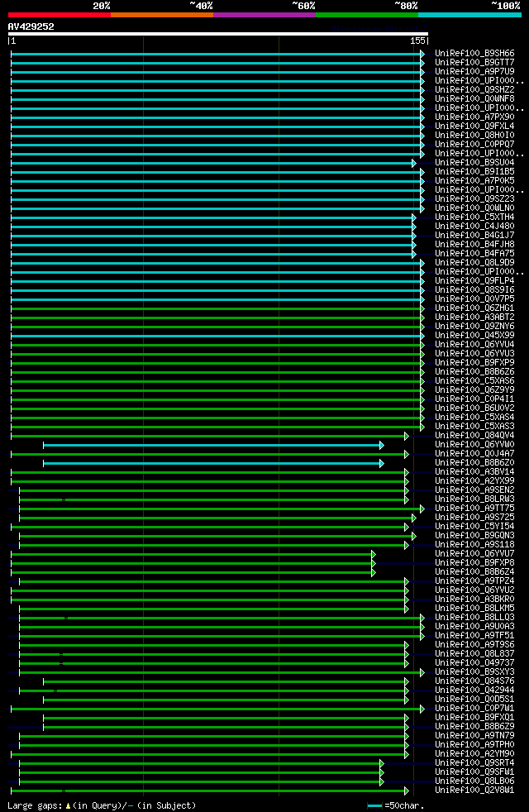Select the UniRef100_B8LRW3 label

474,499
